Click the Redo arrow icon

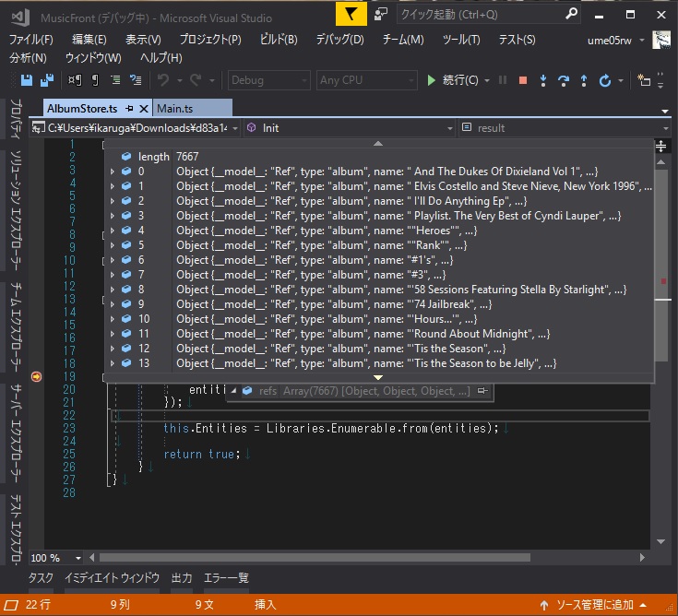(x=196, y=80)
